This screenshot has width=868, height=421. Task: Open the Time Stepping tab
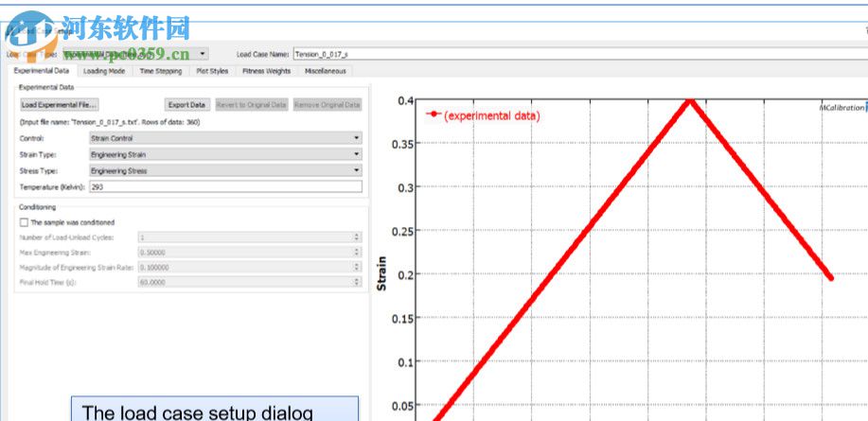[x=161, y=71]
